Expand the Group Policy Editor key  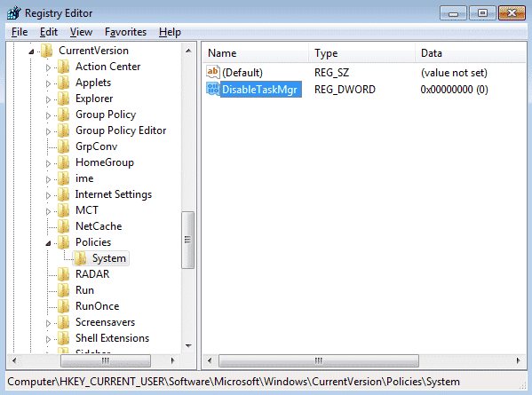(48, 131)
